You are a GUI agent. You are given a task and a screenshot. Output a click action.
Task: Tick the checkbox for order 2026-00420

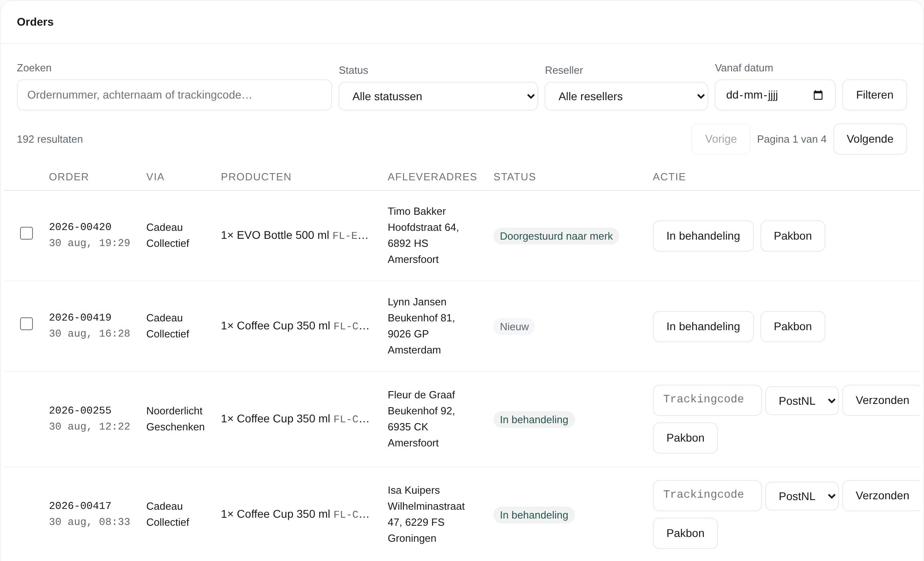pos(26,233)
